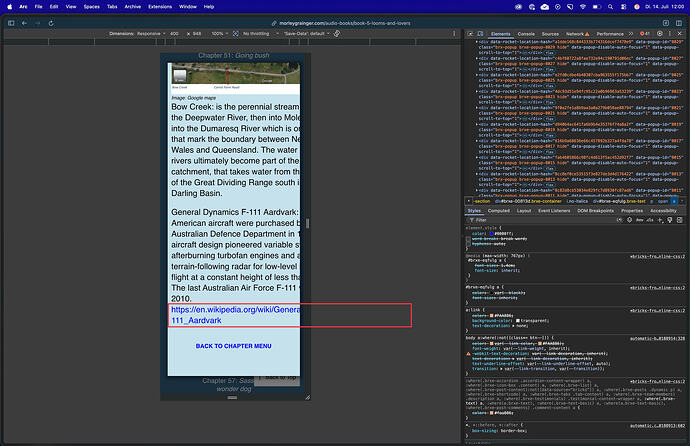This screenshot has height=446, width=690.
Task: Reload the page with the refresh icon
Action: (x=51, y=23)
